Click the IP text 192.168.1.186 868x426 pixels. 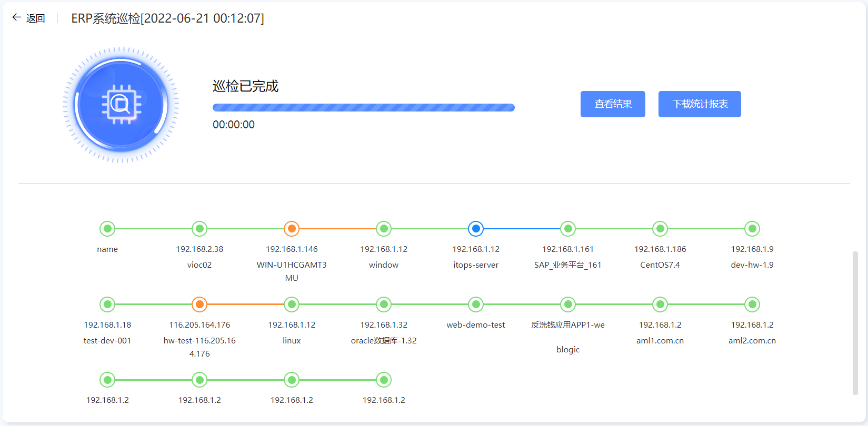(660, 249)
